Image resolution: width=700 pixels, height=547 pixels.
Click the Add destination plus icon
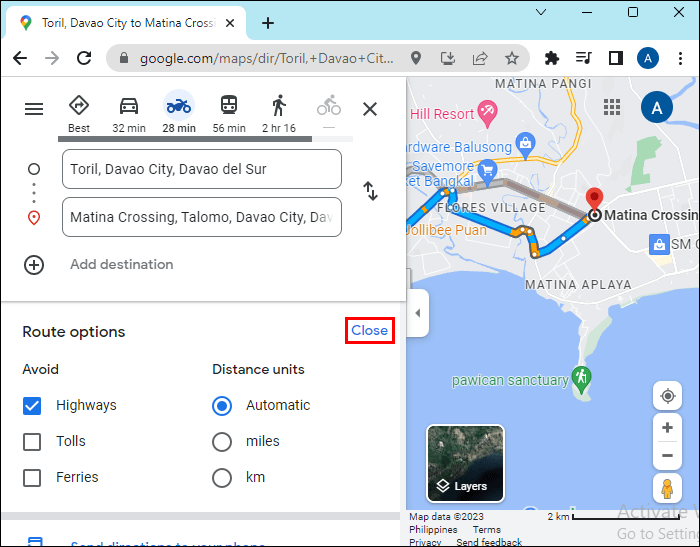click(x=34, y=265)
